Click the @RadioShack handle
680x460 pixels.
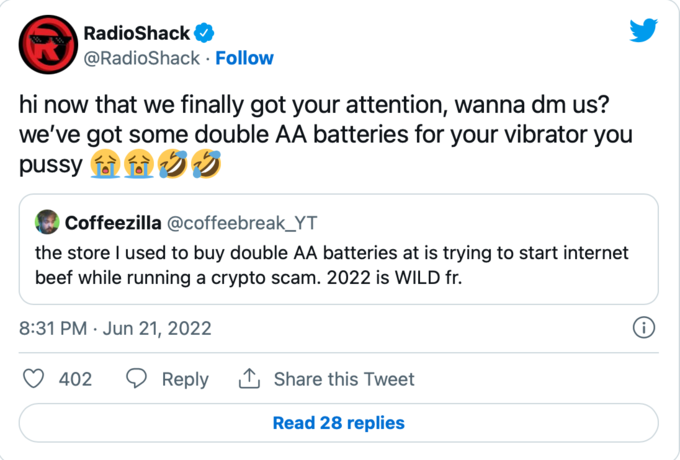[x=140, y=57]
